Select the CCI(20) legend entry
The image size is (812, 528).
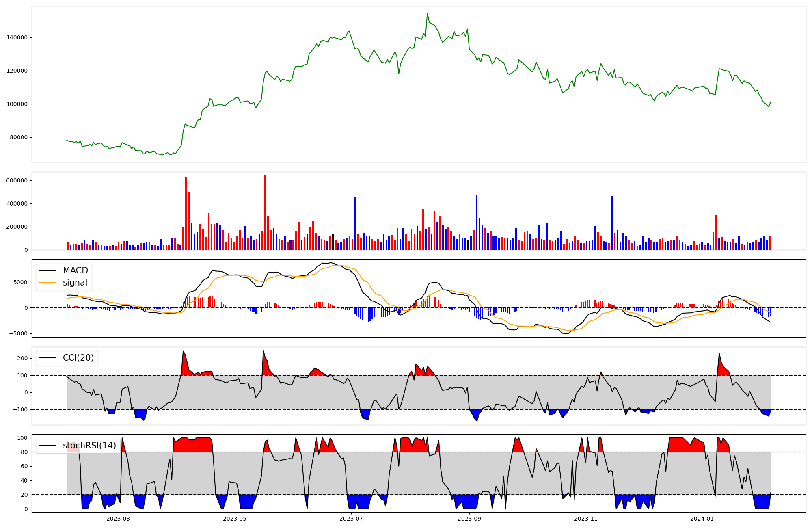tap(78, 358)
